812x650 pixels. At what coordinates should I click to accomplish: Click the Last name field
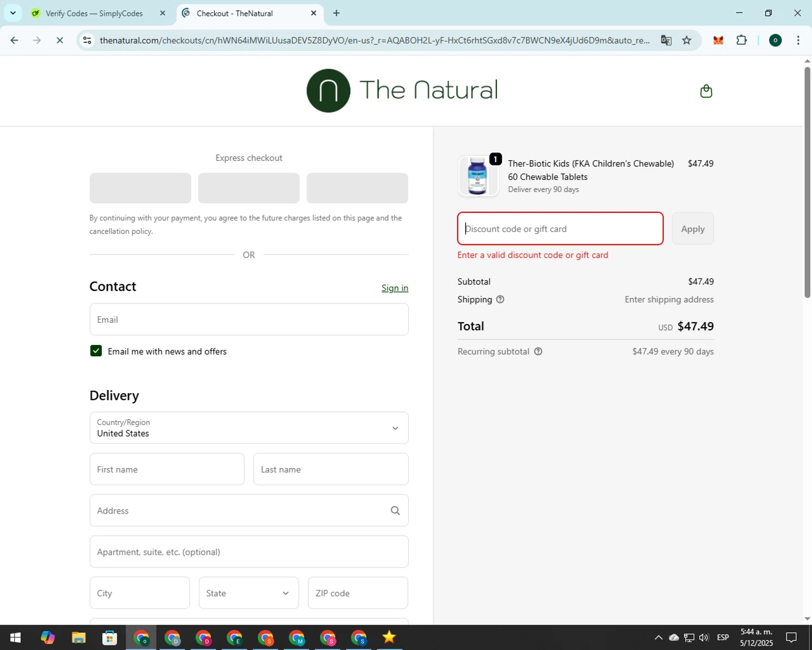(331, 469)
